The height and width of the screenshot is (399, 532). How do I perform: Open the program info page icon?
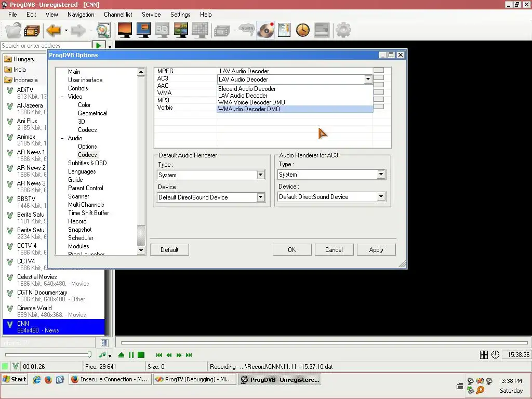pos(284,30)
